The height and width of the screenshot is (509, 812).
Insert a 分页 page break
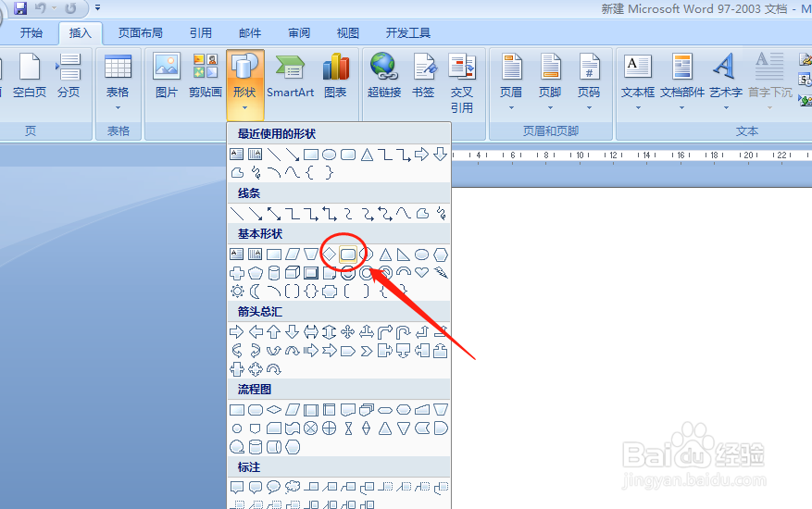[x=69, y=76]
